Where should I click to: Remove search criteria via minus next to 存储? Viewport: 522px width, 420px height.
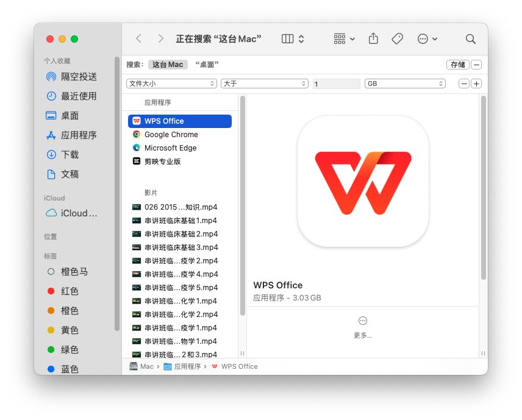[476, 65]
